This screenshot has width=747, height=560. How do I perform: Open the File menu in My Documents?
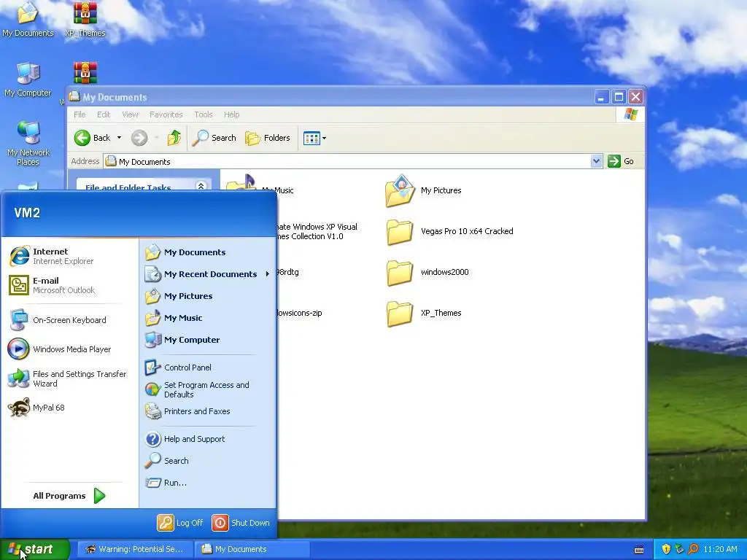click(80, 114)
